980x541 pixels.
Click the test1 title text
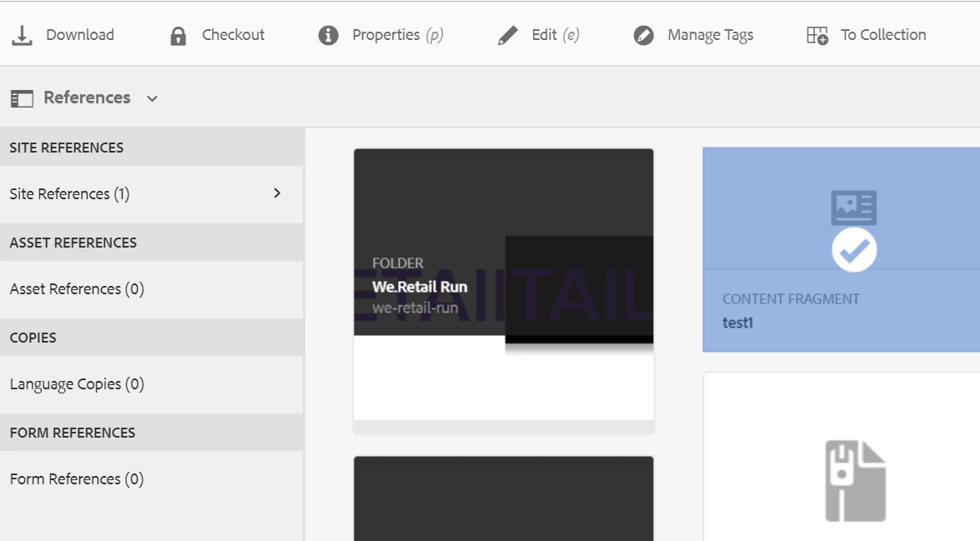point(737,323)
